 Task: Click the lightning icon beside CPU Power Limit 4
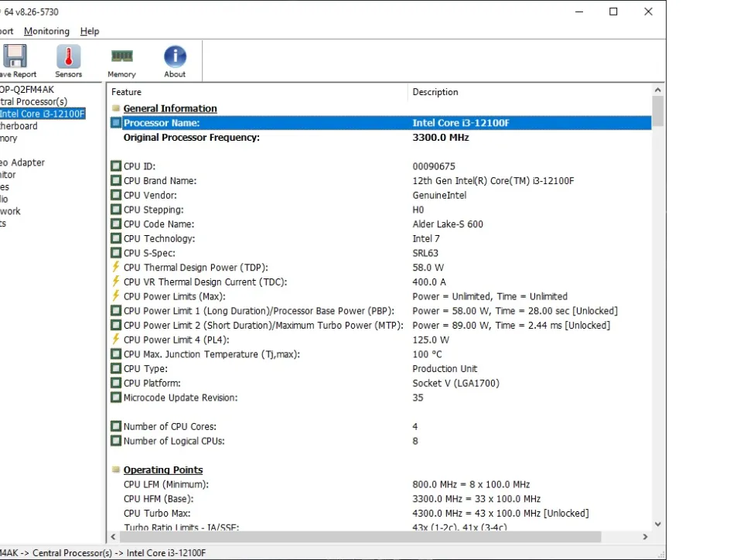tap(116, 340)
